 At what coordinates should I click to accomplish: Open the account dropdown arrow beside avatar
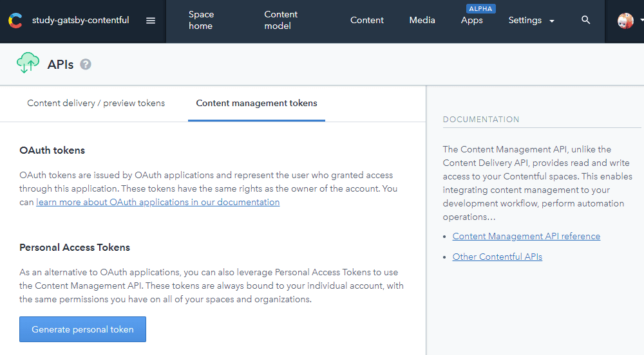click(641, 21)
